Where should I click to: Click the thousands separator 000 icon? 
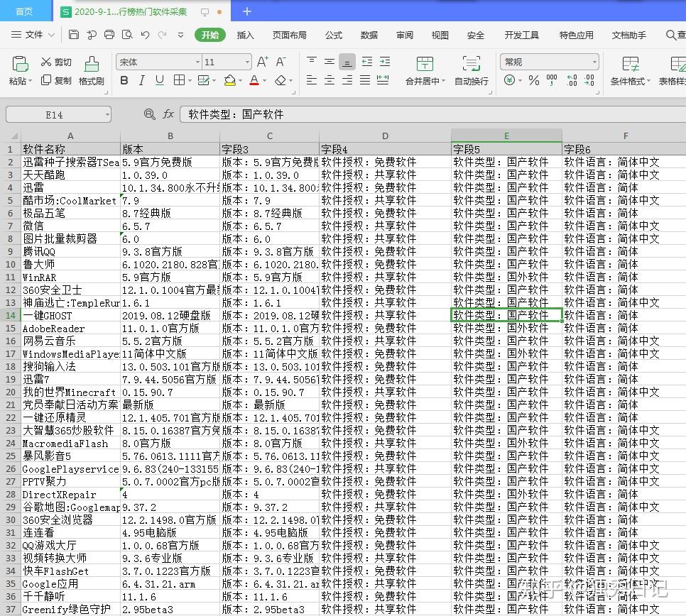(x=552, y=79)
